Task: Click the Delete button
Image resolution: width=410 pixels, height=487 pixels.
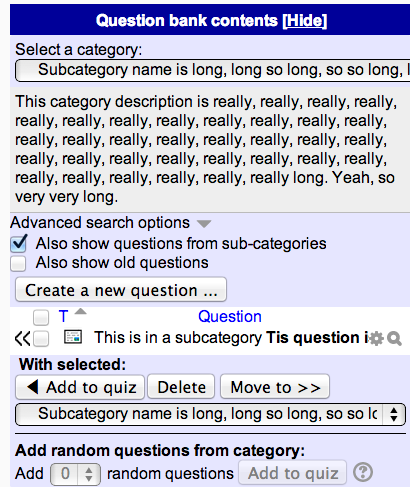Action: 181,387
